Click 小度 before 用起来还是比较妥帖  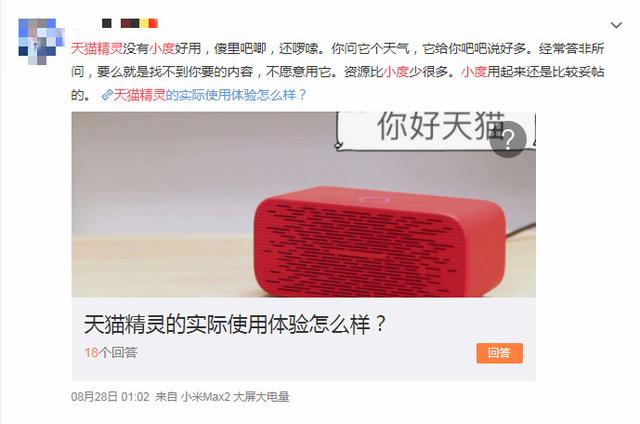click(474, 72)
